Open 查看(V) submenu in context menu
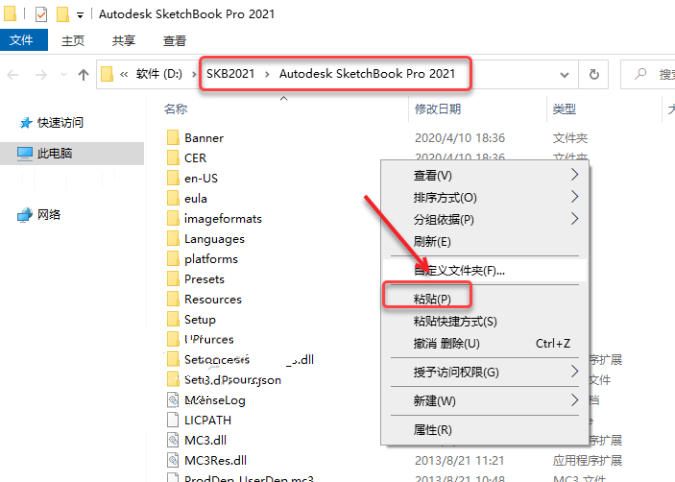The height and width of the screenshot is (482, 675). (x=484, y=176)
